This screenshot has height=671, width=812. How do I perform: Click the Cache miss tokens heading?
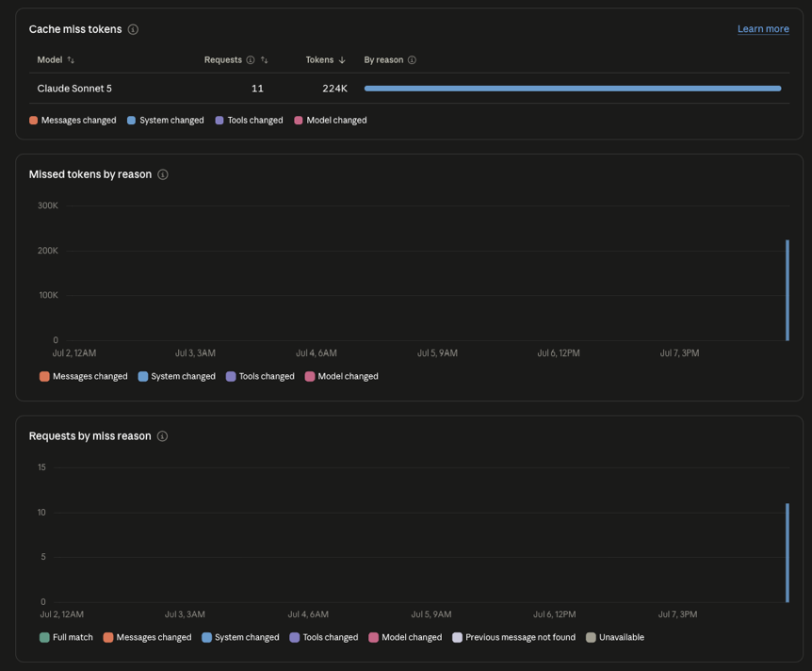pos(75,29)
